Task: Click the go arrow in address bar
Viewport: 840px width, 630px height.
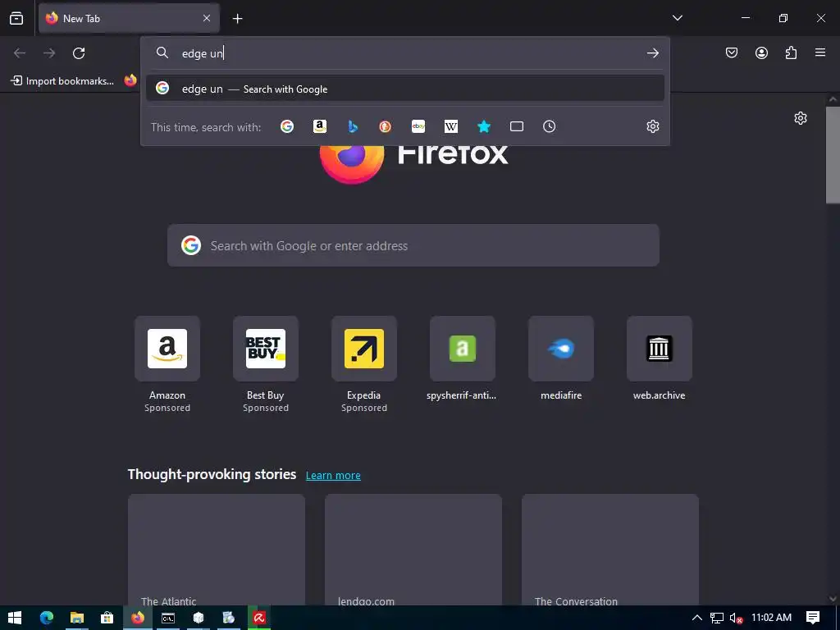Action: coord(652,53)
